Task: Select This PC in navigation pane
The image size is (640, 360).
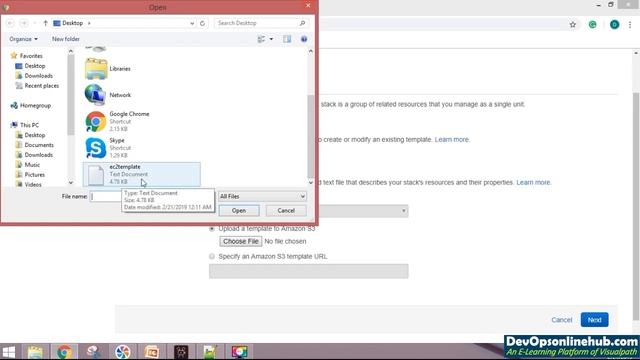Action: [29, 125]
